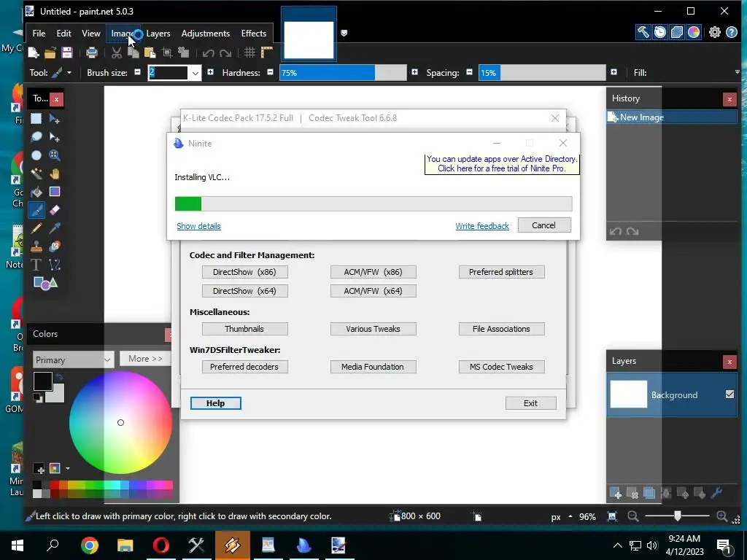
Task: Select the Recolor tool
Action: pos(54,246)
